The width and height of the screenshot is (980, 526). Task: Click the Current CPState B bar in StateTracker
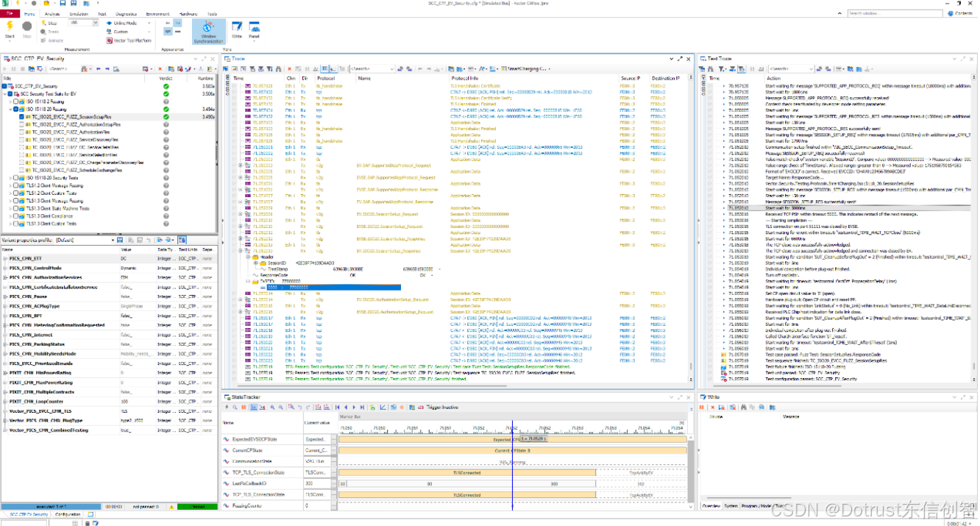512,450
